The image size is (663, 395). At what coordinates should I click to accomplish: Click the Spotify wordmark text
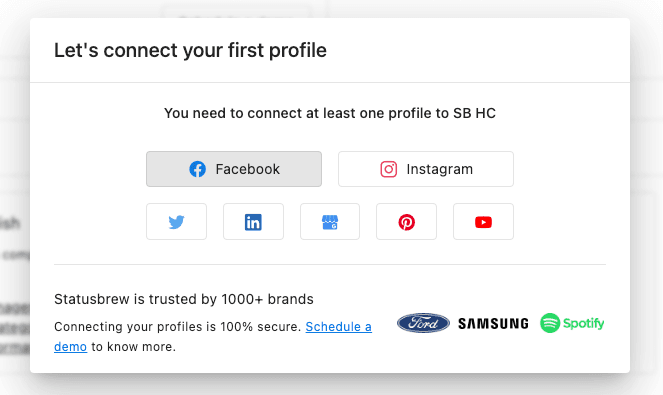pyautogui.click(x=584, y=324)
